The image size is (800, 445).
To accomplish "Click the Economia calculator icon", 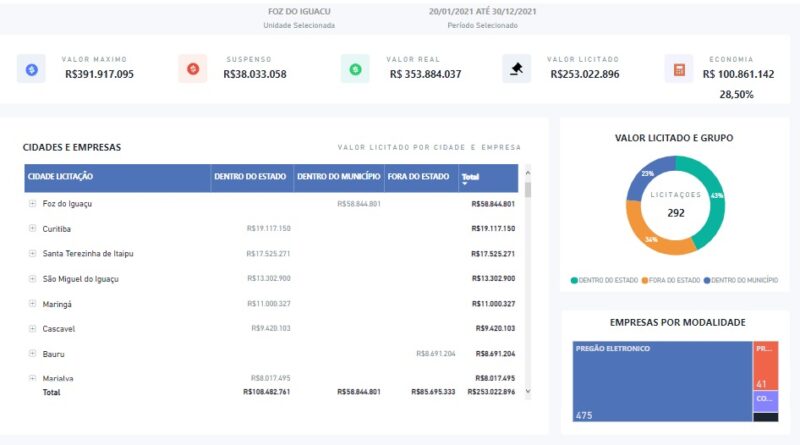I will tap(679, 69).
